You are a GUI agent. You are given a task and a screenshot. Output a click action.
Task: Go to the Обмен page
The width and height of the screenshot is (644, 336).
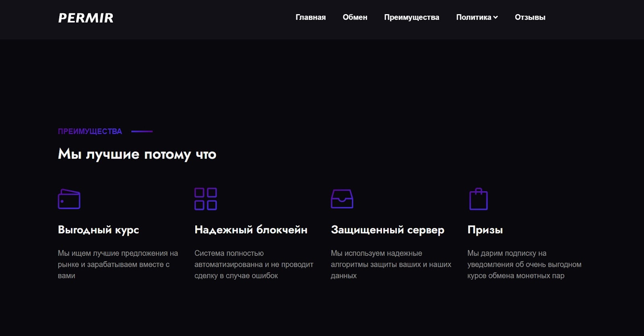[x=355, y=17]
